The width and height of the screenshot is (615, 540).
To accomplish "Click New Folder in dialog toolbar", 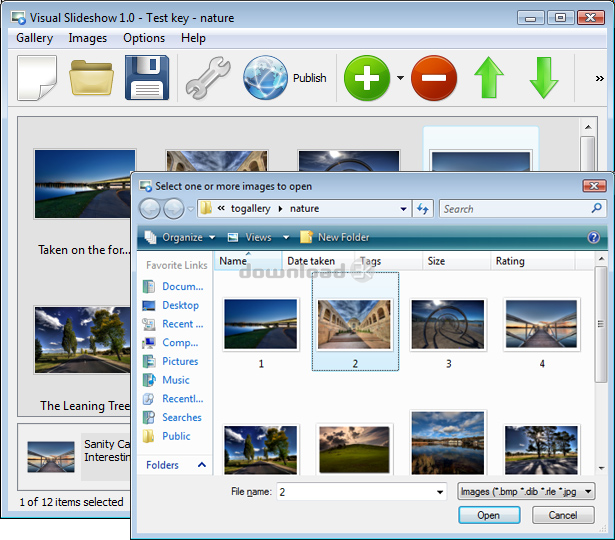I will pyautogui.click(x=335, y=237).
